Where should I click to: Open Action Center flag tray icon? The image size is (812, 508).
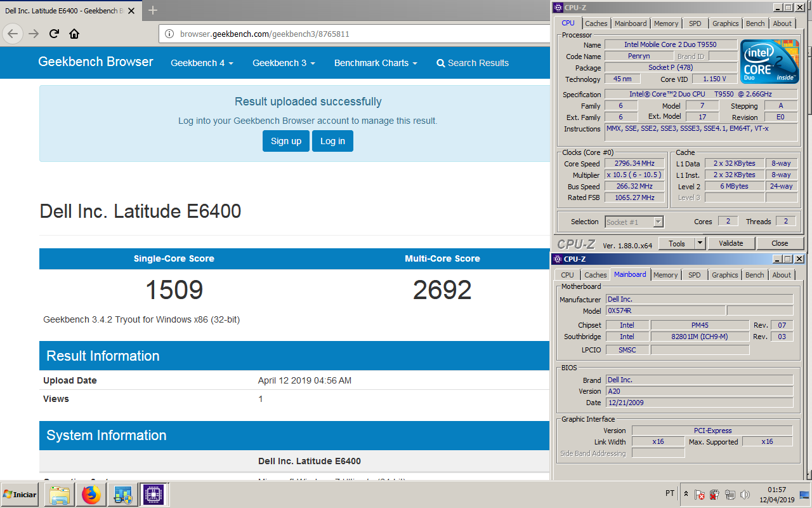[700, 495]
